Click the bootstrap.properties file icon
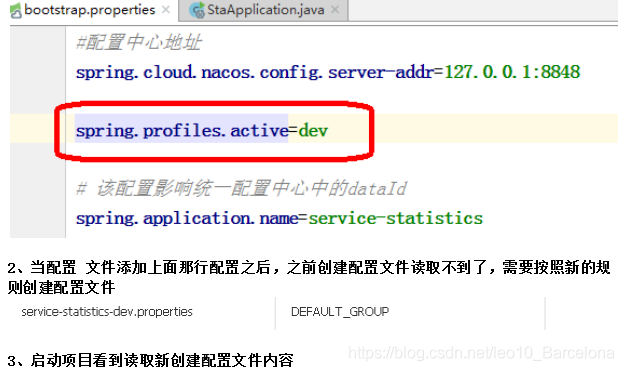This screenshot has height=371, width=624. (16, 11)
